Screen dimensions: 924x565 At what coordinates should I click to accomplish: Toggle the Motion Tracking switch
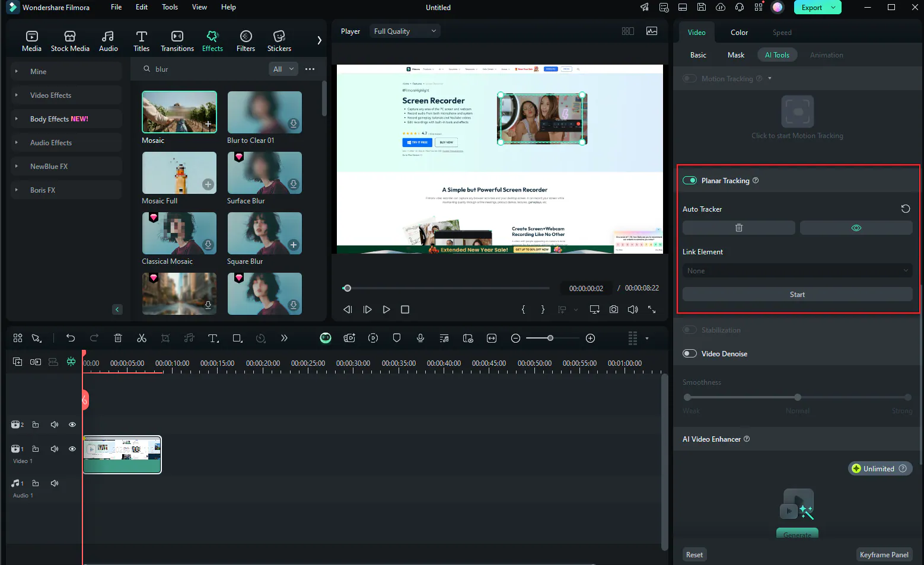[690, 78]
